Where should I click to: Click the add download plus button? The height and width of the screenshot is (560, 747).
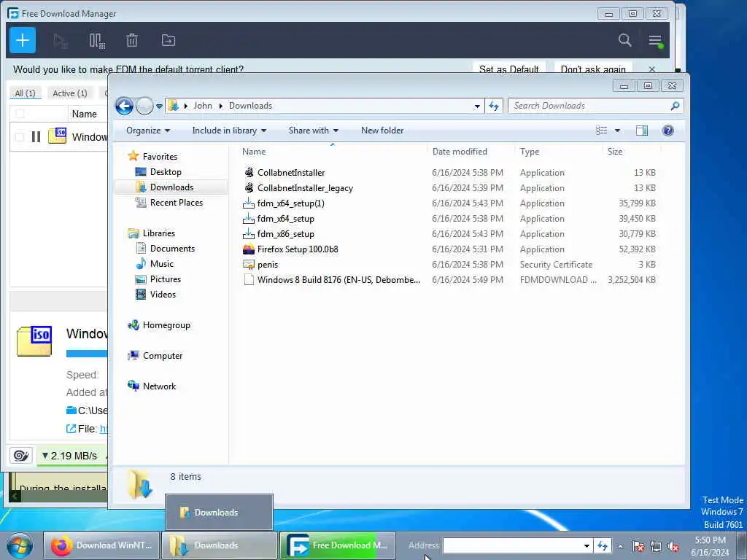(x=23, y=41)
